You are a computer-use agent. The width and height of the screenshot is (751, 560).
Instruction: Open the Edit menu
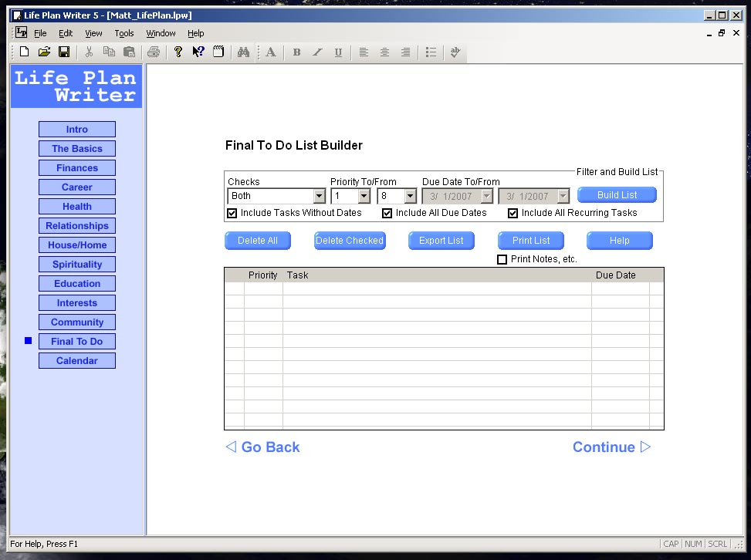tap(66, 33)
